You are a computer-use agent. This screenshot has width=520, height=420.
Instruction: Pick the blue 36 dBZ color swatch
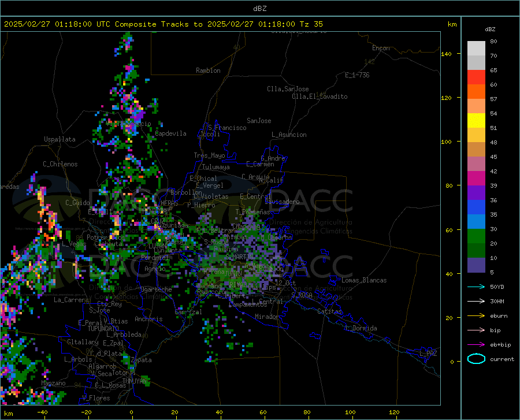point(476,207)
